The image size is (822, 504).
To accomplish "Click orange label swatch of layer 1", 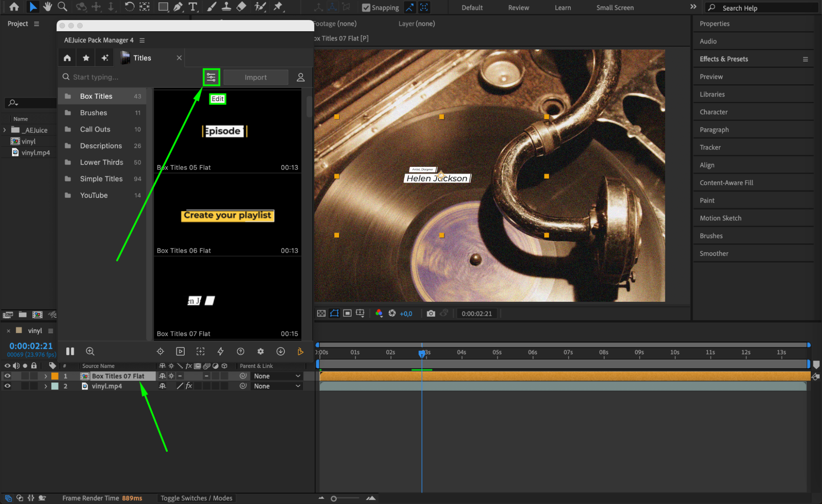I will point(55,376).
